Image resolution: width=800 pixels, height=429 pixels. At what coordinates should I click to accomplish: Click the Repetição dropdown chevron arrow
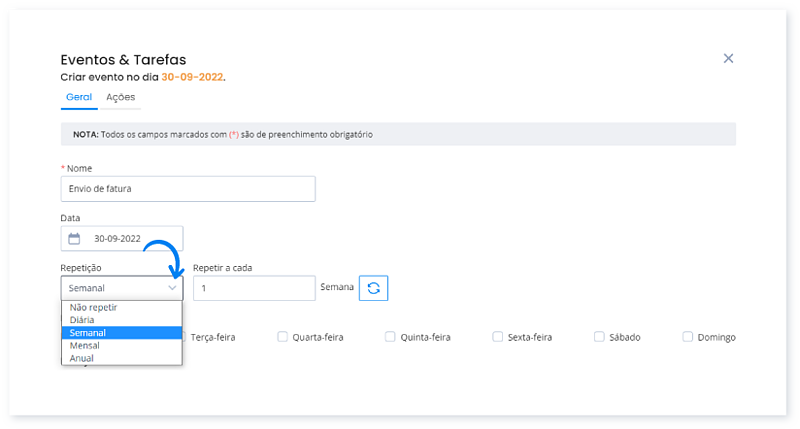pos(172,288)
